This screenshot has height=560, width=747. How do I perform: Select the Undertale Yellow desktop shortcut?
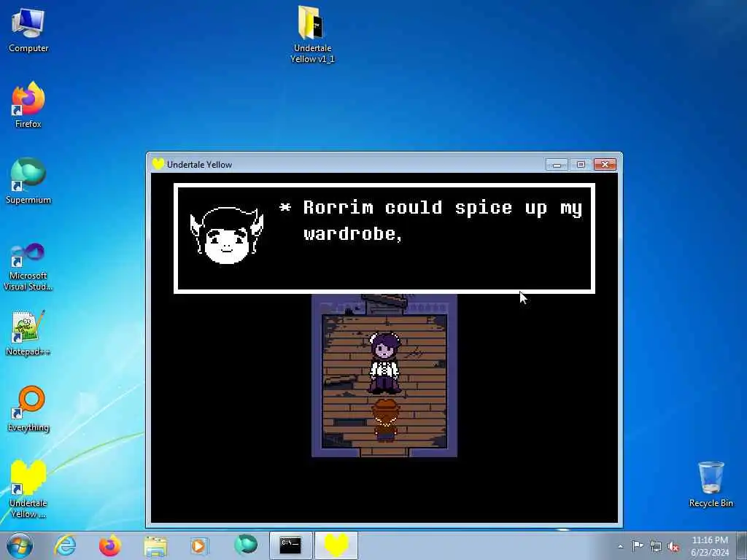point(28,489)
